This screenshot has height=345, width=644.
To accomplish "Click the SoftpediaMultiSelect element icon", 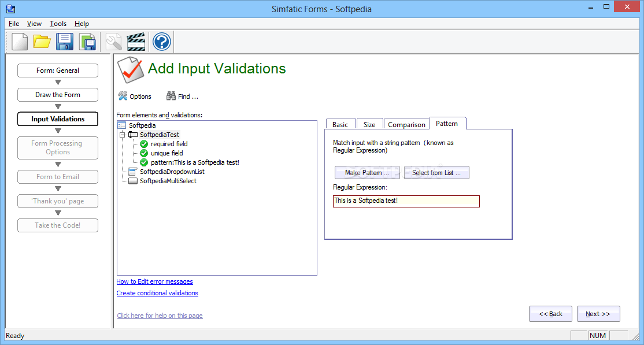I will [x=132, y=181].
